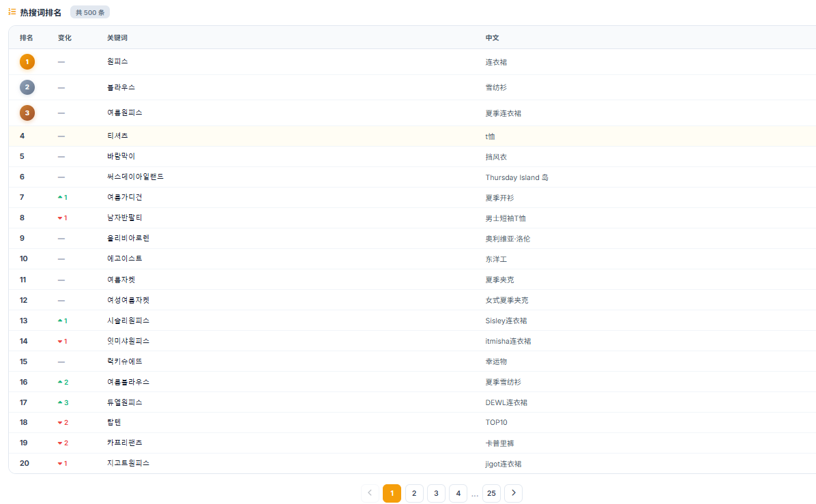
Task: Click the pagination ellipsis to skip pages
Action: coord(475,494)
